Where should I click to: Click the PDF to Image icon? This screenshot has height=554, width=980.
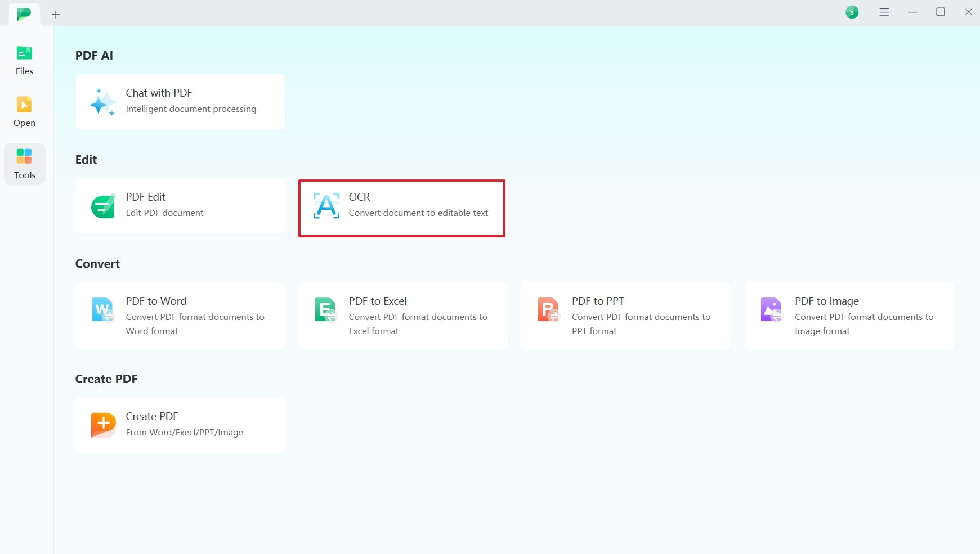pyautogui.click(x=772, y=309)
